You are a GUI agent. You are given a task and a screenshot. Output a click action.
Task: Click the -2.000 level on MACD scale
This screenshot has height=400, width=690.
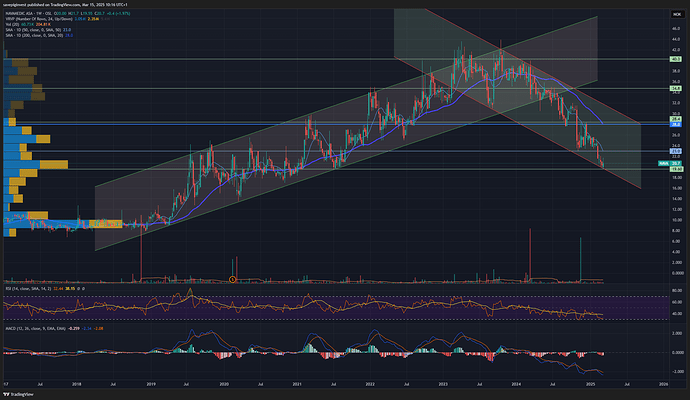point(677,371)
